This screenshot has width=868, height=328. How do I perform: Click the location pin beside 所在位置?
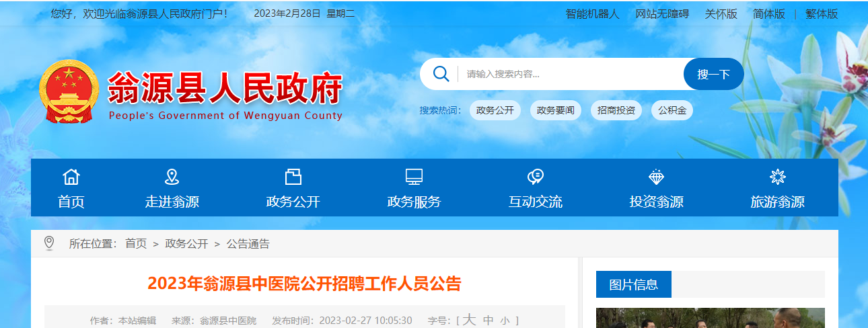[x=49, y=243]
